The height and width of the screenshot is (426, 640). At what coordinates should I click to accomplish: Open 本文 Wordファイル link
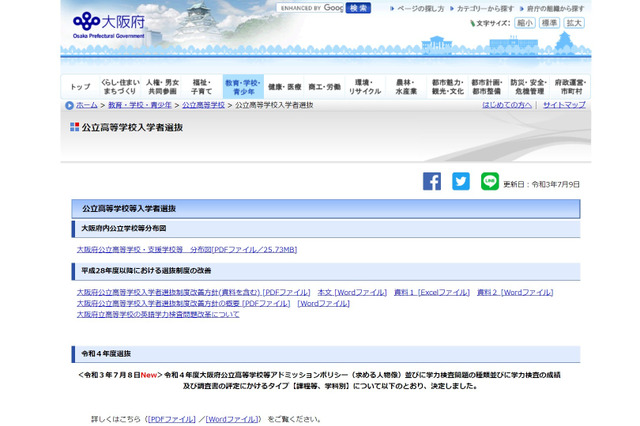[x=352, y=292]
